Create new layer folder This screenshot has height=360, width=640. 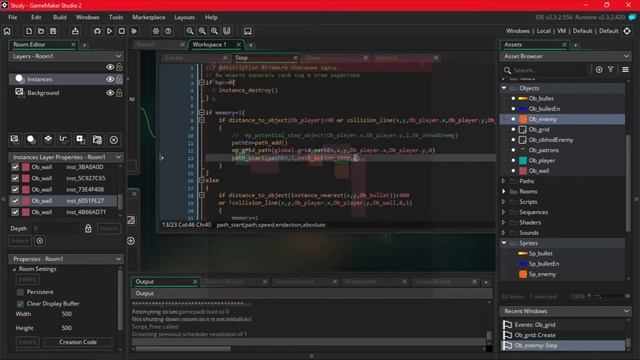(97, 140)
